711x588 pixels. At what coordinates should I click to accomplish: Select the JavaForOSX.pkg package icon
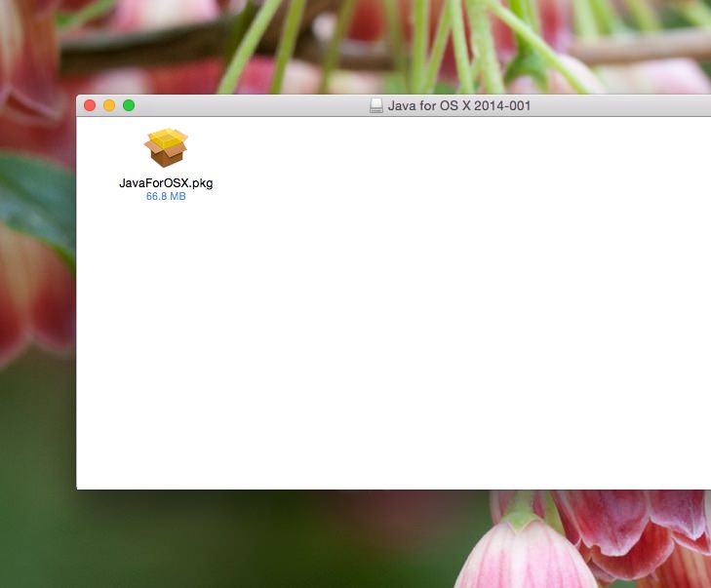pyautogui.click(x=166, y=148)
